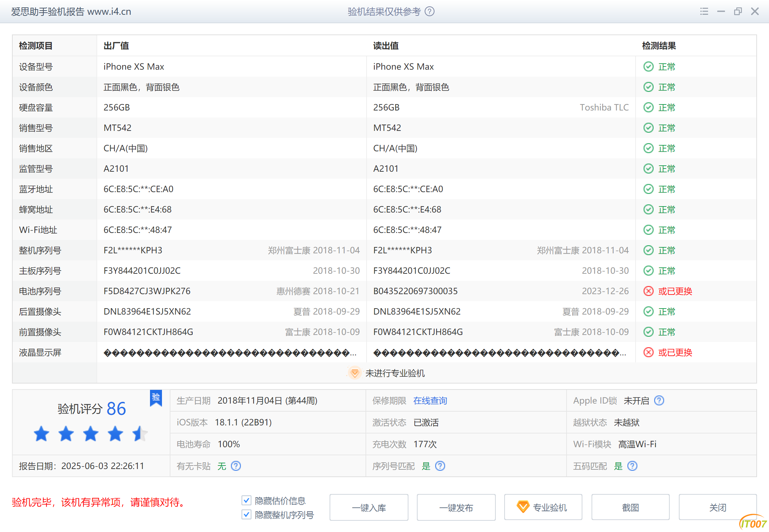769x532 pixels.
Task: Click the star rating row
Action: pos(91,433)
